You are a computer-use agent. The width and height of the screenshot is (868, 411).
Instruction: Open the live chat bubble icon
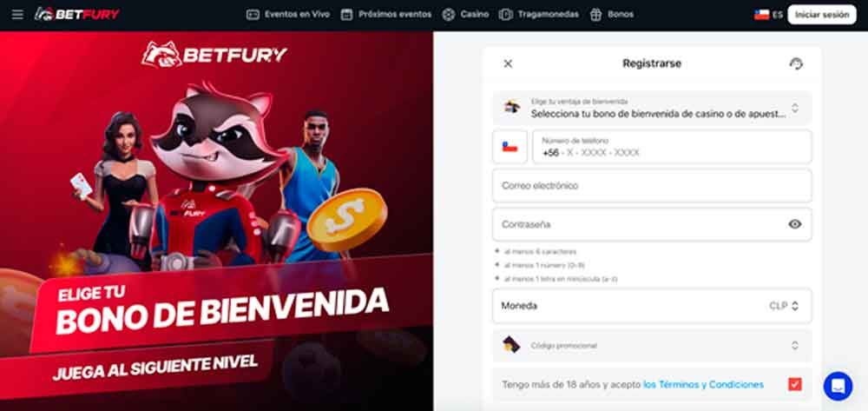point(838,386)
